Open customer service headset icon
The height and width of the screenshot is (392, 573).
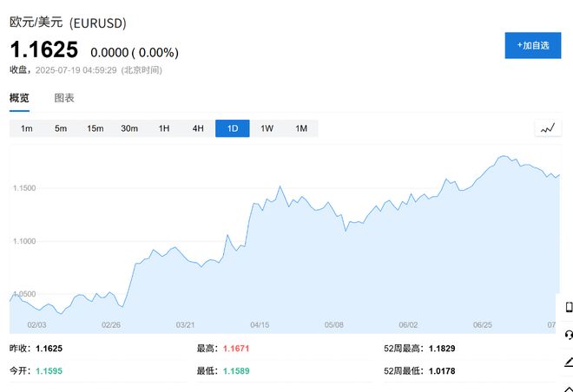[x=569, y=335]
